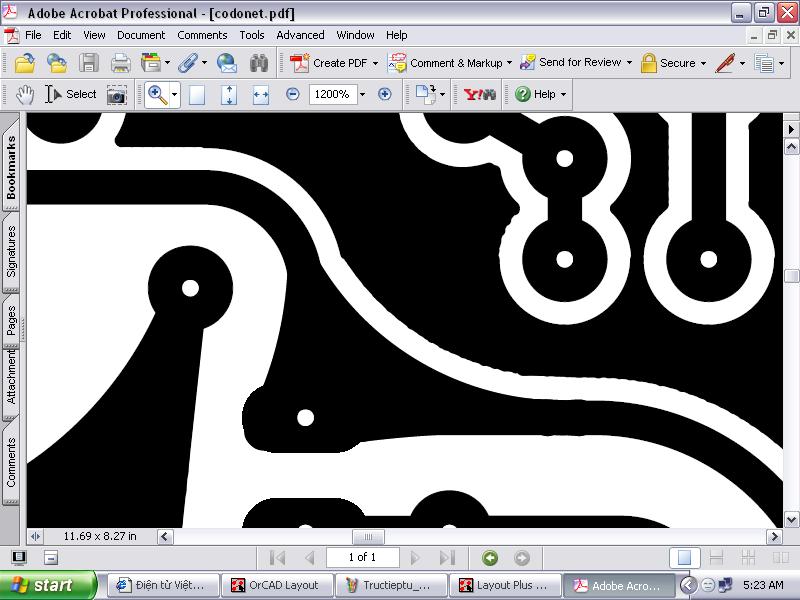The width and height of the screenshot is (800, 600).
Task: Click the Fit Width icon
Action: point(261,94)
